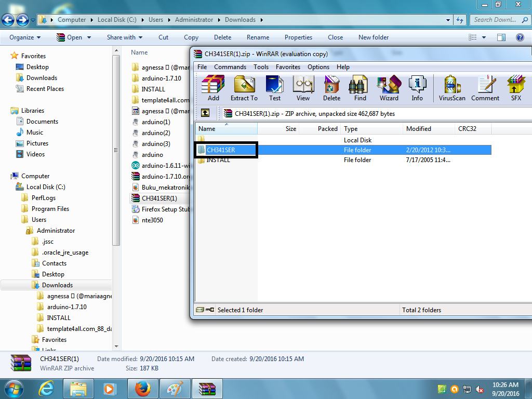Click the VirusScan icon
The width and height of the screenshot is (532, 399).
tap(452, 88)
